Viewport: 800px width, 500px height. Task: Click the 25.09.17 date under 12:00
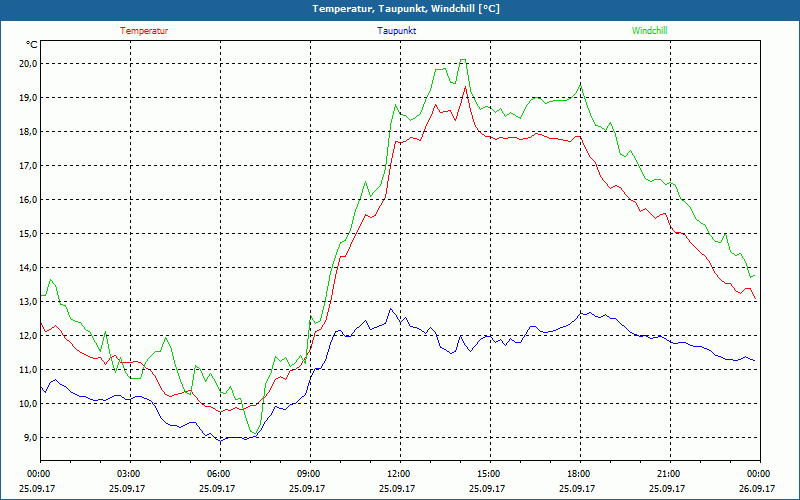[x=397, y=488]
